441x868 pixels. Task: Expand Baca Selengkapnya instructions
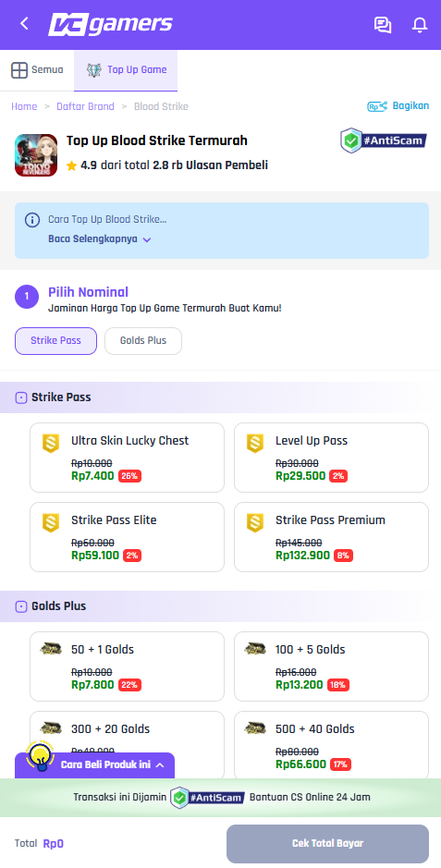pos(100,239)
